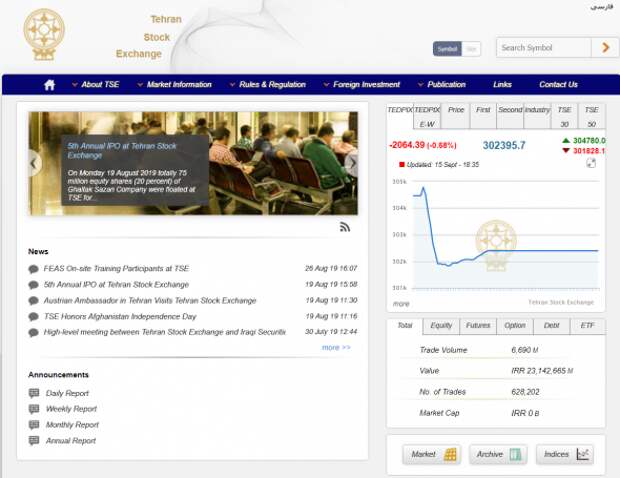This screenshot has width=620, height=478.
Task: Show next slide with right carousel arrow
Action: tap(352, 163)
